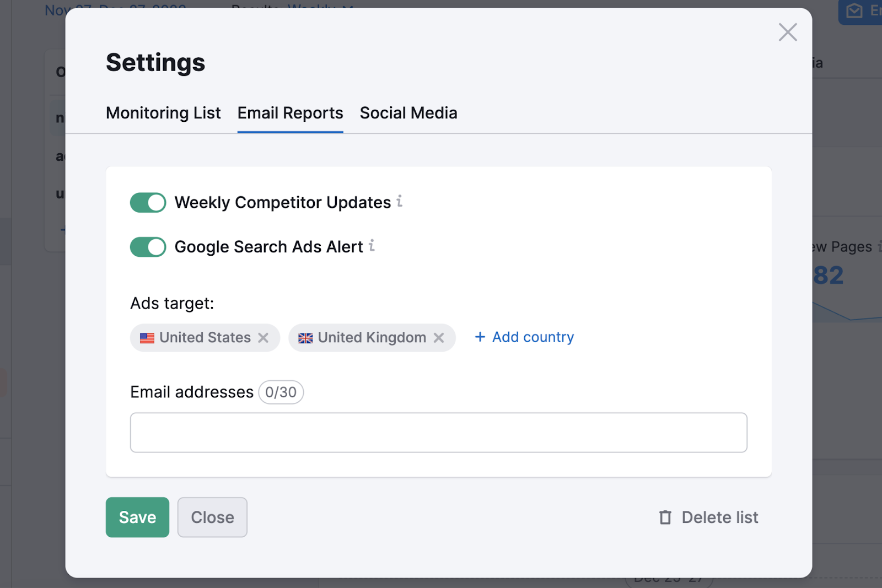Dismiss the Settings dialog with the X
882x588 pixels.
click(788, 32)
